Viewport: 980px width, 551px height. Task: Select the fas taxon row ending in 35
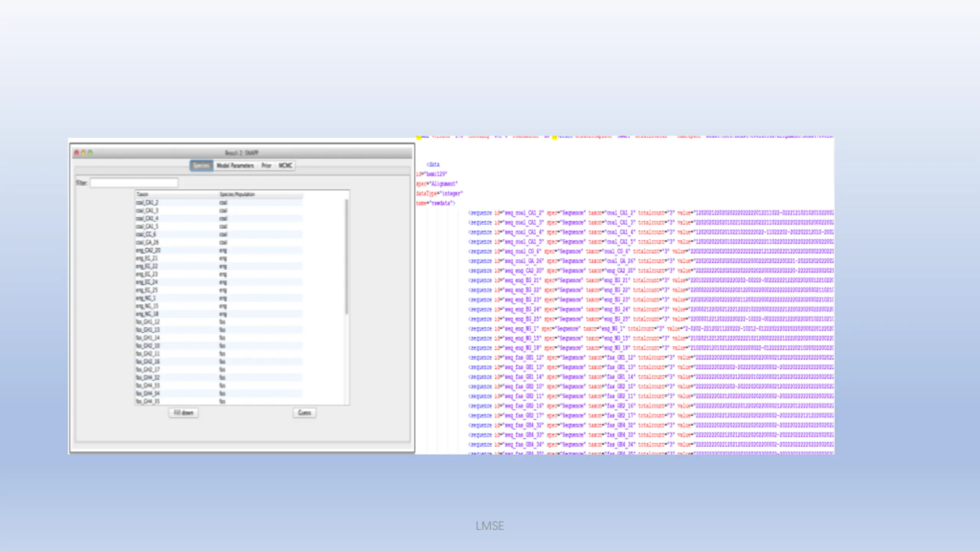[x=219, y=401]
